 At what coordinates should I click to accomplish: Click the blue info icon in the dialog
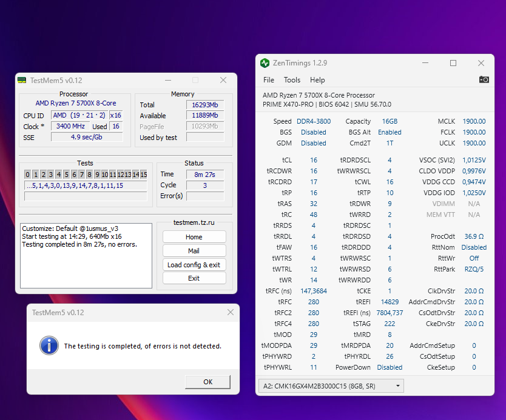(49, 345)
